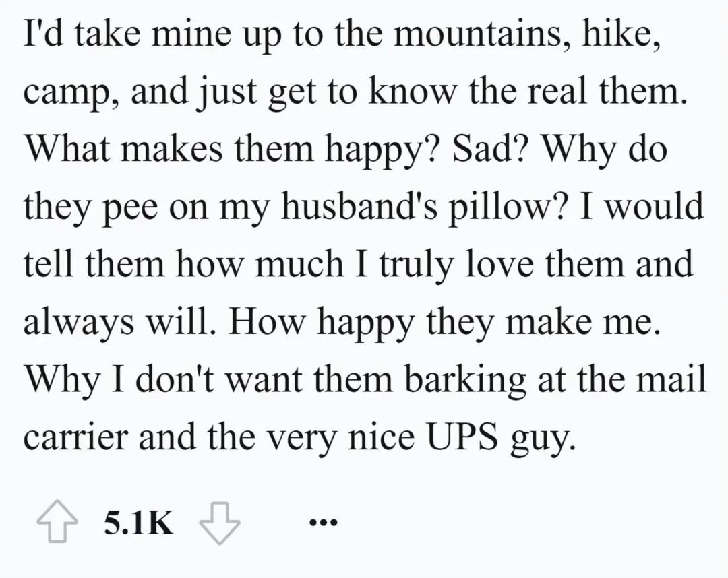The width and height of the screenshot is (728, 578).
Task: Click the 5.1K vote count
Action: click(139, 523)
